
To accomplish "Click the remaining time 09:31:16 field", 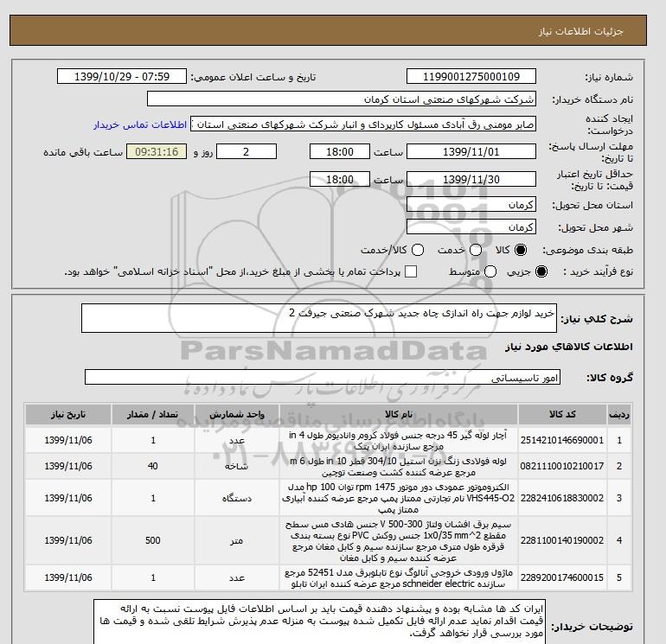I will (157, 152).
